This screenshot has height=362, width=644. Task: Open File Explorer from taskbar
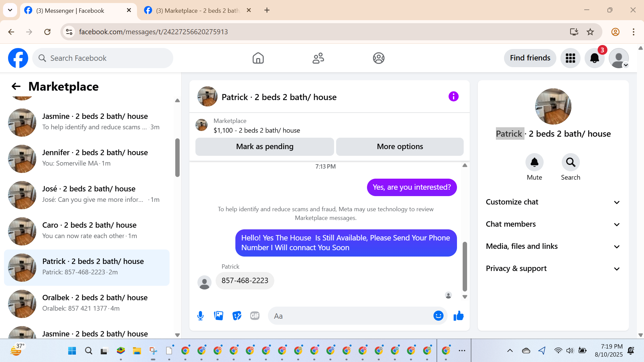coord(137,351)
